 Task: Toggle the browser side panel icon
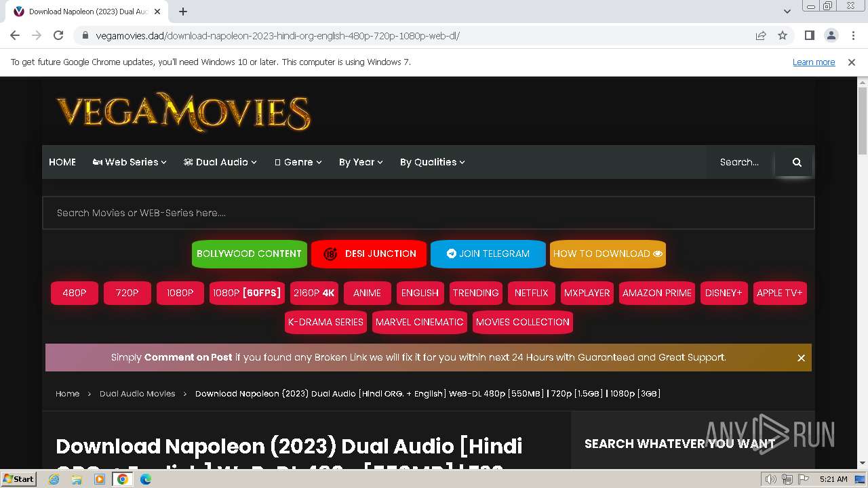click(809, 35)
